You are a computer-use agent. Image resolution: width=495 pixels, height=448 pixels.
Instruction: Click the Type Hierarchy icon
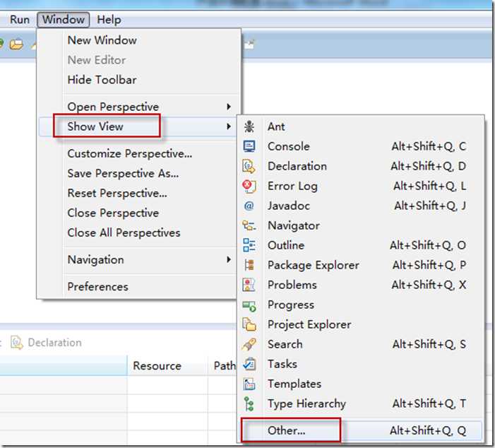click(x=249, y=403)
